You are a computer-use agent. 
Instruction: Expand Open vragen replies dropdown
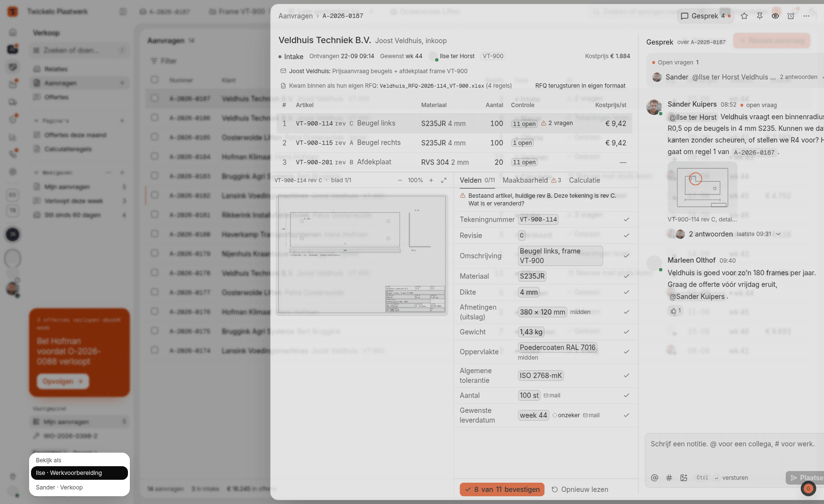(x=822, y=77)
